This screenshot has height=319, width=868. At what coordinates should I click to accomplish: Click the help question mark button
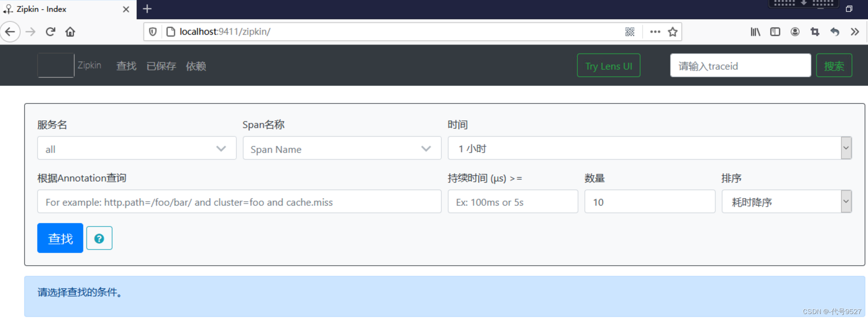coord(99,238)
